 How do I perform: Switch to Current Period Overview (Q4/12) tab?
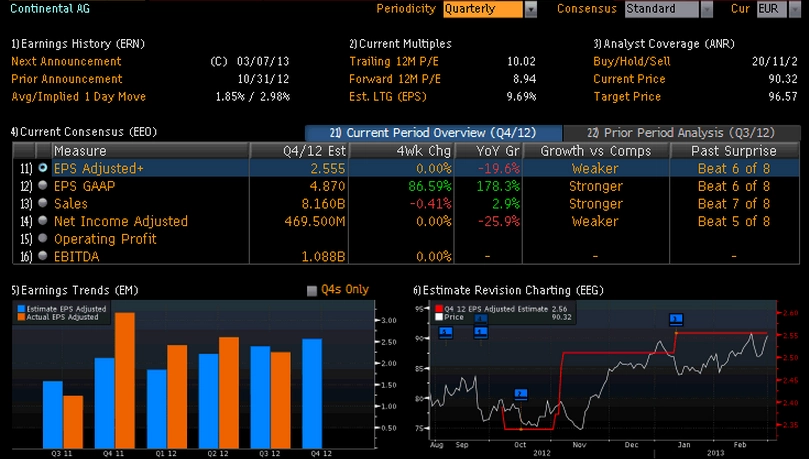coord(433,133)
